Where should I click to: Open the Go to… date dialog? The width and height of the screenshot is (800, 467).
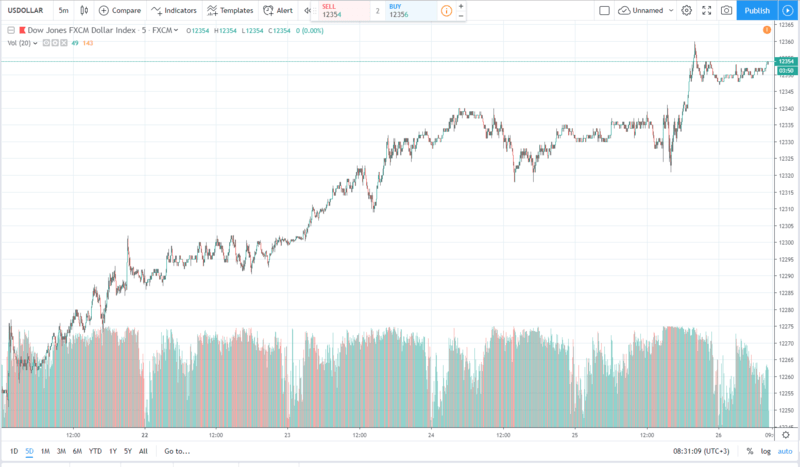(177, 451)
